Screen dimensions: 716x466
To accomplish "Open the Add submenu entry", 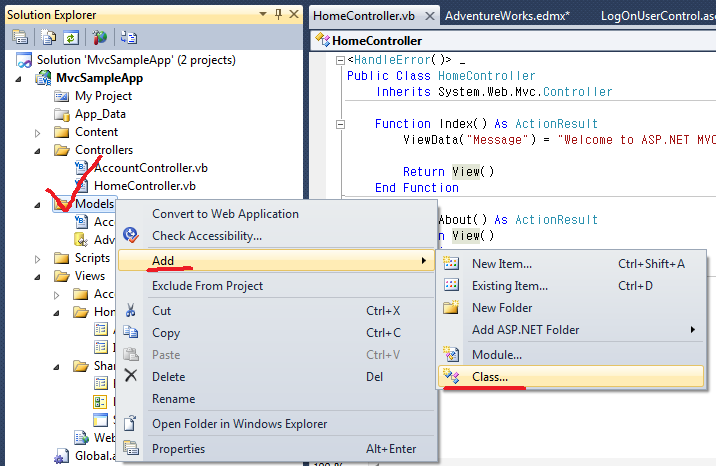I will pos(276,261).
